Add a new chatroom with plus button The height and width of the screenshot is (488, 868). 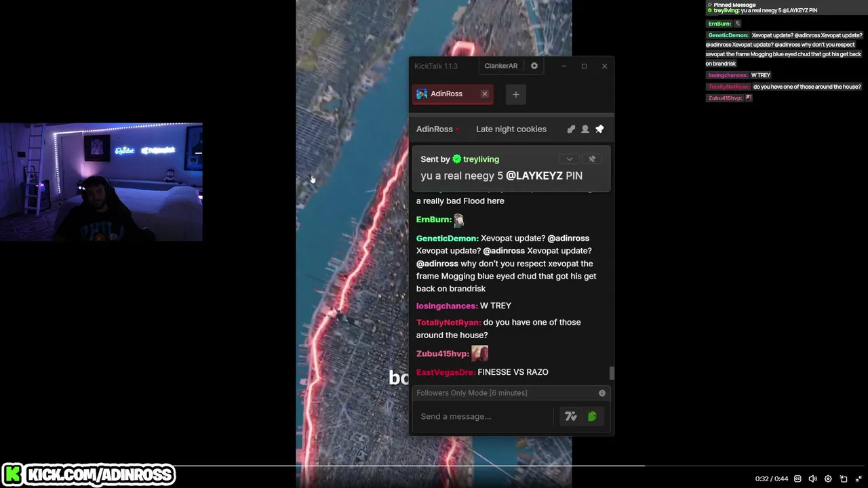click(x=515, y=94)
